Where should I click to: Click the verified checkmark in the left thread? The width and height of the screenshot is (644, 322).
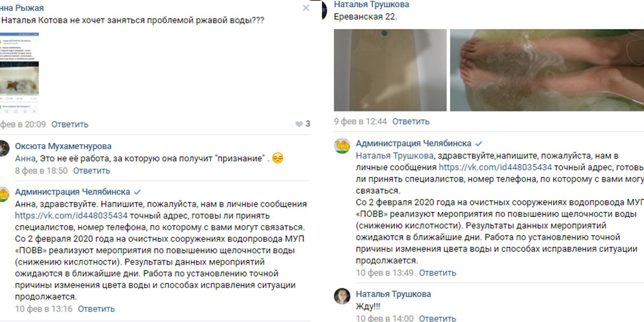138,192
